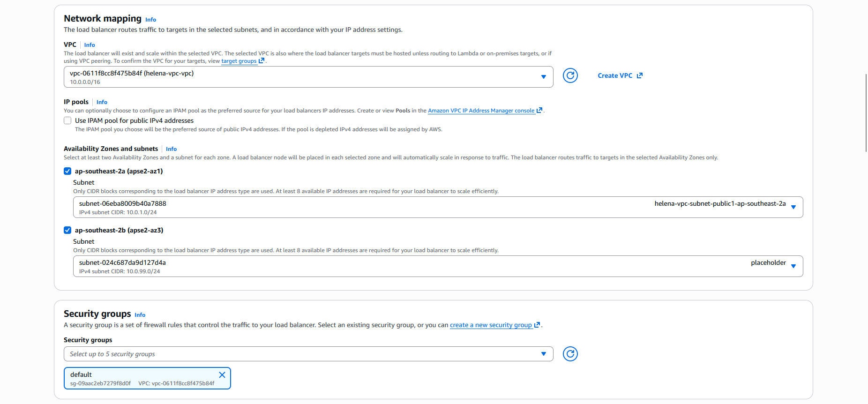Click external link icon beside Create VPC

click(640, 75)
